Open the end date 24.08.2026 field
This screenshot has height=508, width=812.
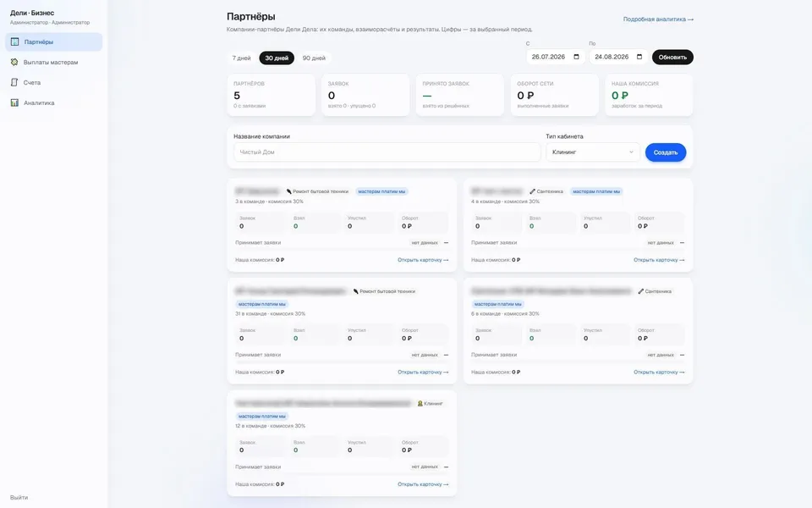pyautogui.click(x=618, y=57)
